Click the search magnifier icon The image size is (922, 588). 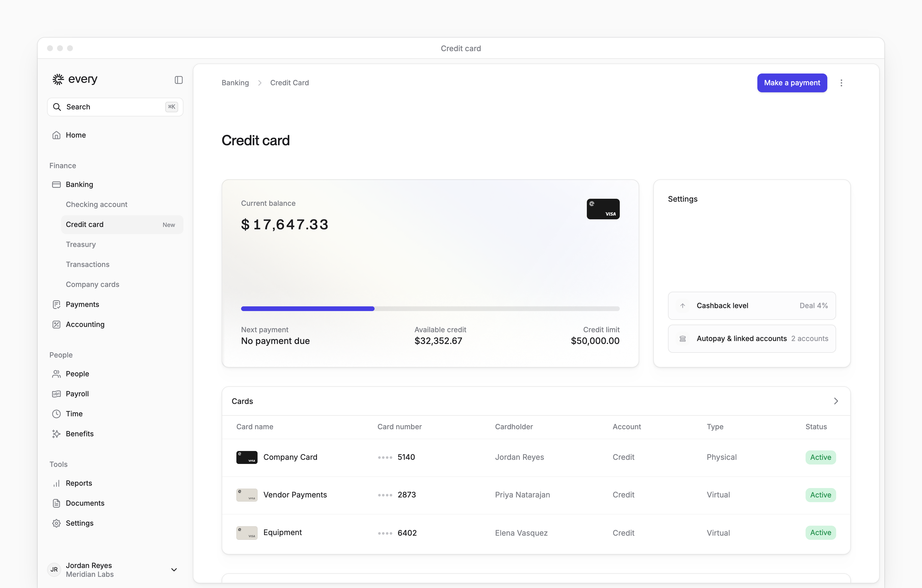click(x=57, y=107)
